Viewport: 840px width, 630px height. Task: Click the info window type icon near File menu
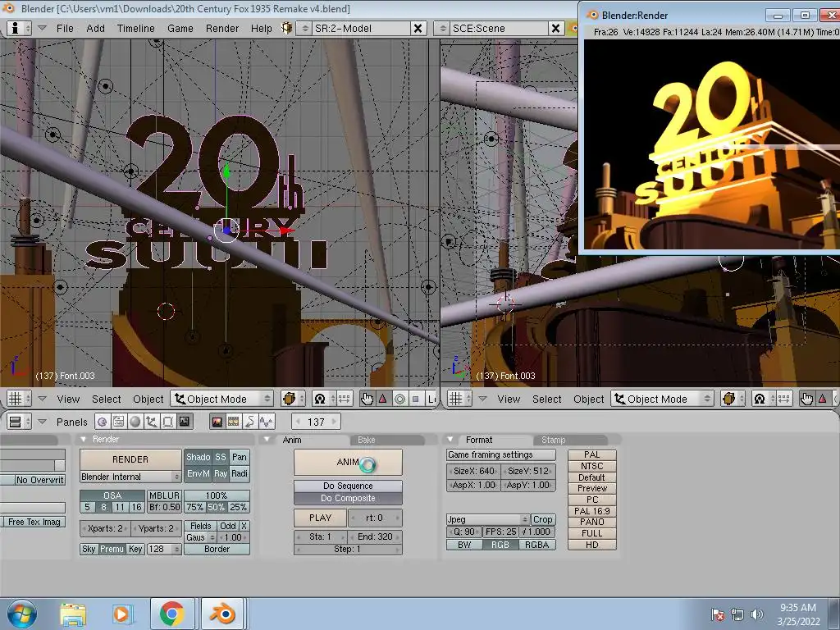pyautogui.click(x=20, y=28)
